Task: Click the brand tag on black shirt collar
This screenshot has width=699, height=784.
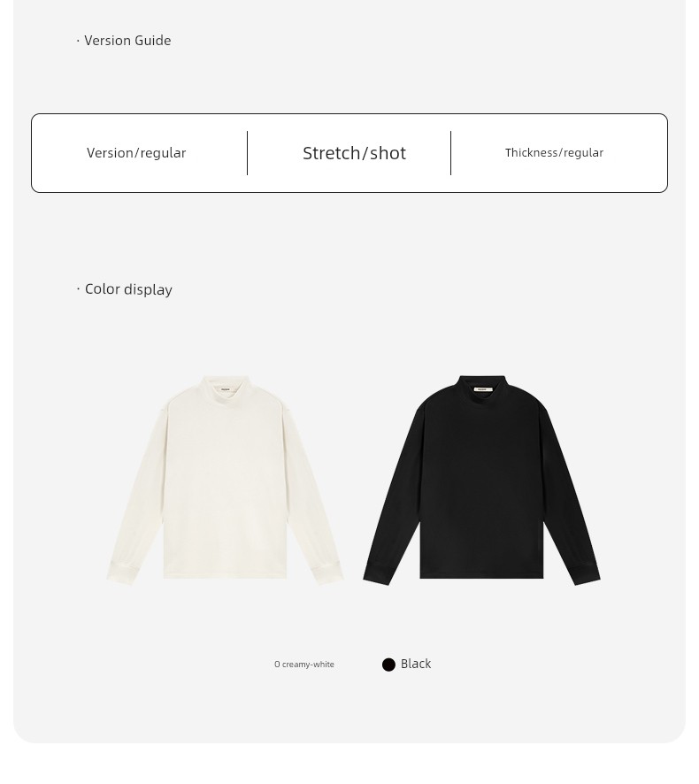Action: point(483,389)
